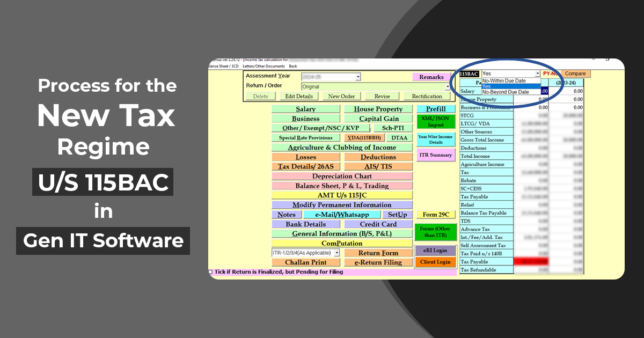This screenshot has height=338, width=644.
Task: Open Letters/Other Documents menu
Action: tap(264, 66)
